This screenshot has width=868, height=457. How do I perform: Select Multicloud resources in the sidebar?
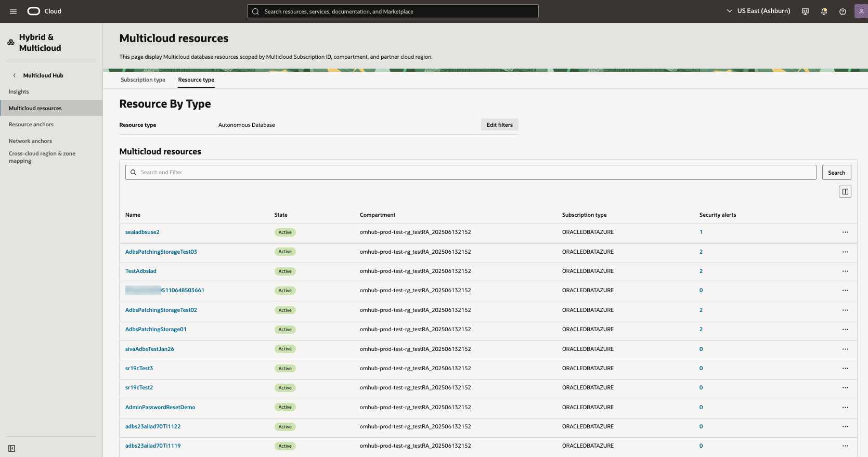51,108
